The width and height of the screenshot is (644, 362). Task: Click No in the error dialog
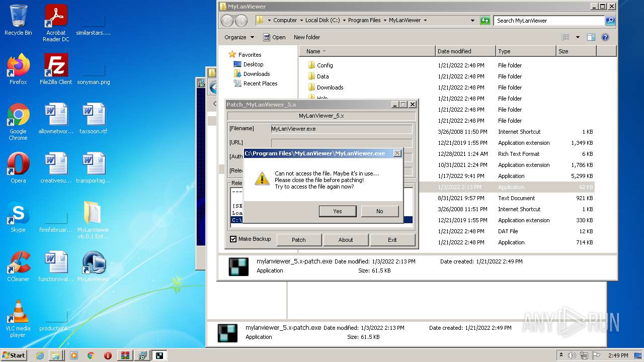click(x=380, y=211)
